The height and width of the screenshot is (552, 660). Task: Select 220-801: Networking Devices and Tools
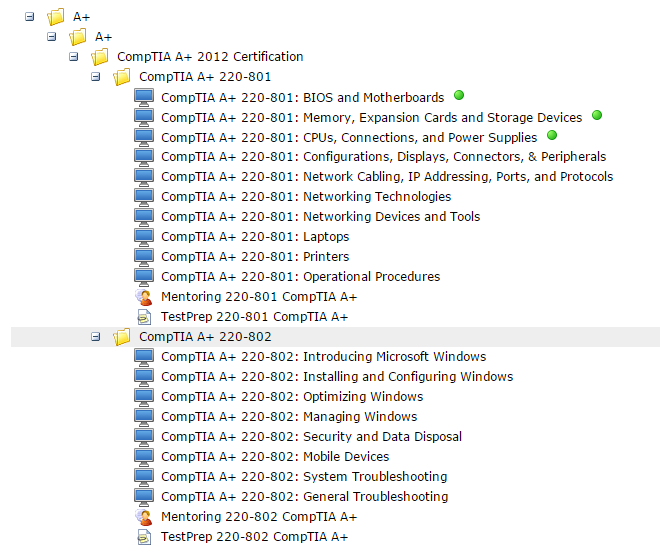[321, 216]
